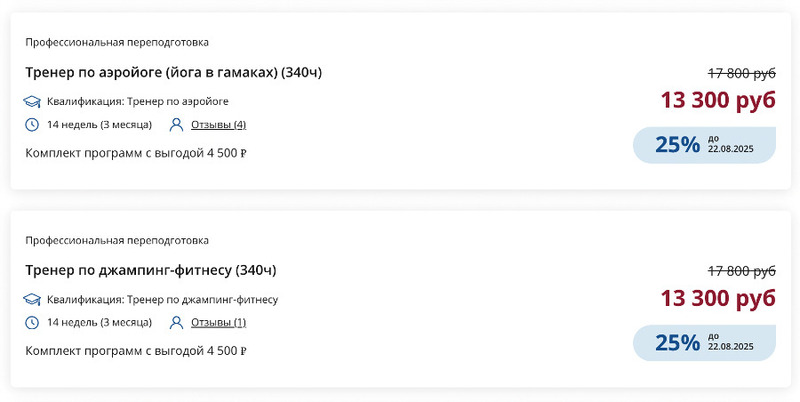
Task: Open course Тренер по джампинг-фитнесу (340ч)
Action: [150, 271]
